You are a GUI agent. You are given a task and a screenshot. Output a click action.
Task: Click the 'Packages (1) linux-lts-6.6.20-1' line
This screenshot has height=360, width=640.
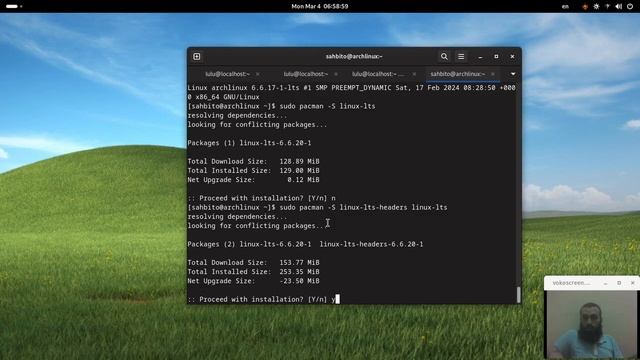pyautogui.click(x=249, y=143)
